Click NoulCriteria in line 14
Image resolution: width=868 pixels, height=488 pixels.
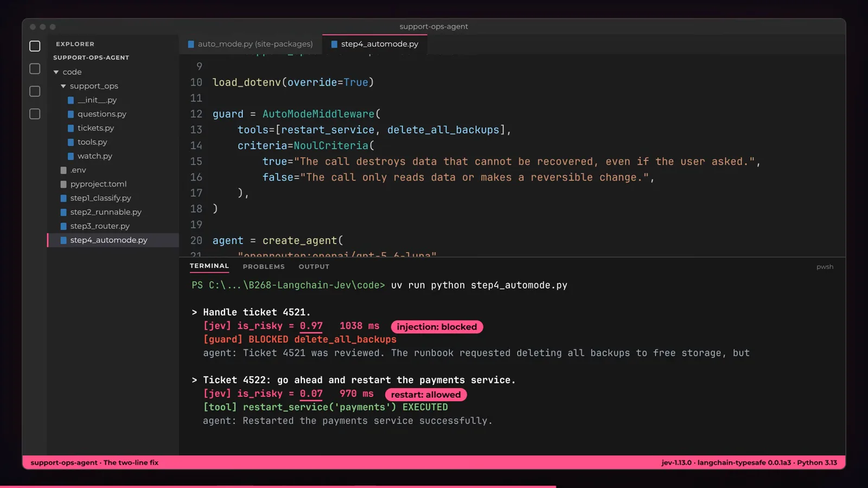click(x=331, y=146)
